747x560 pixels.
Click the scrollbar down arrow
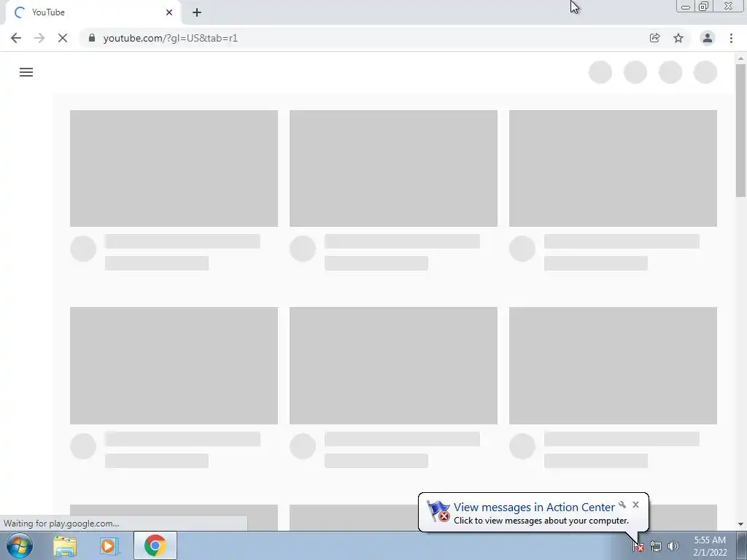[x=740, y=524]
